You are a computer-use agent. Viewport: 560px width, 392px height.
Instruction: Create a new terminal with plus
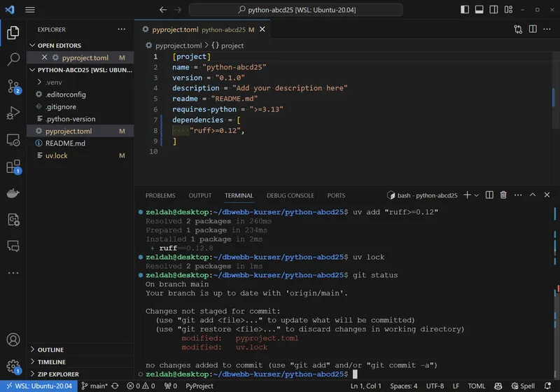tap(467, 195)
